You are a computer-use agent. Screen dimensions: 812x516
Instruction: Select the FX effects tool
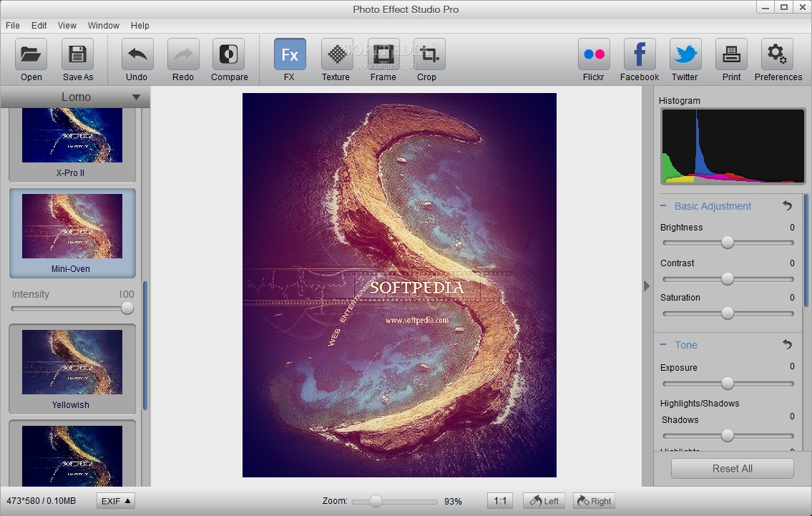click(290, 54)
